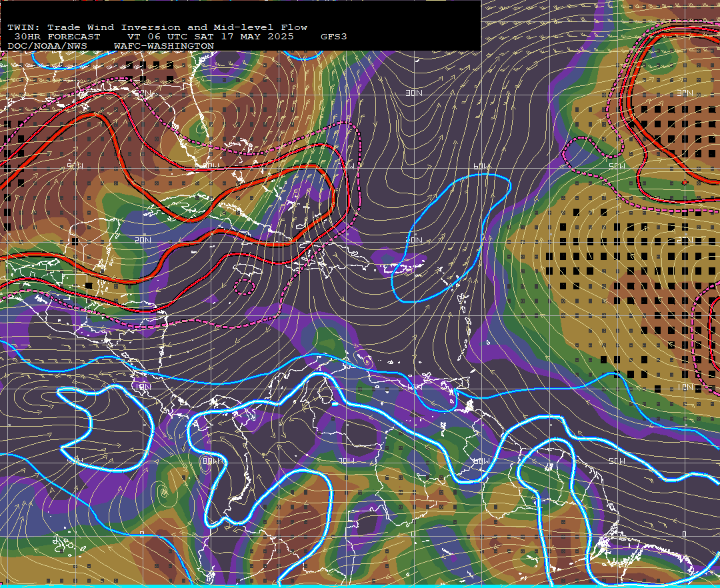Click the 60W label on the 5N gridline
The height and width of the screenshot is (588, 720).
[481, 461]
